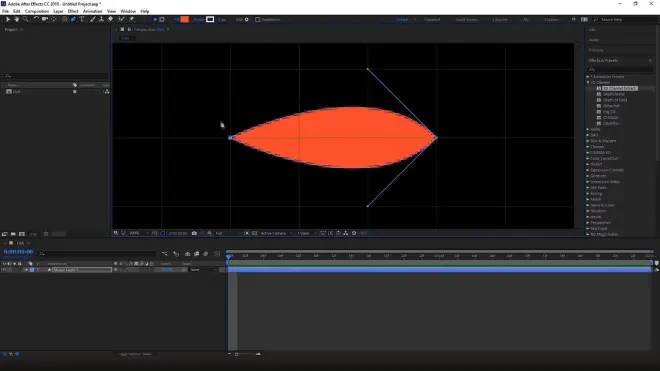Toggle the RotoBezier checkbox
This screenshot has width=660, height=371.
coord(258,19)
